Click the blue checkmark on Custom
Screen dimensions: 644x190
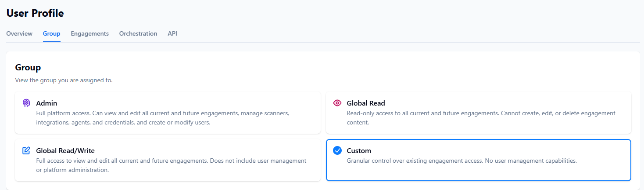click(337, 150)
